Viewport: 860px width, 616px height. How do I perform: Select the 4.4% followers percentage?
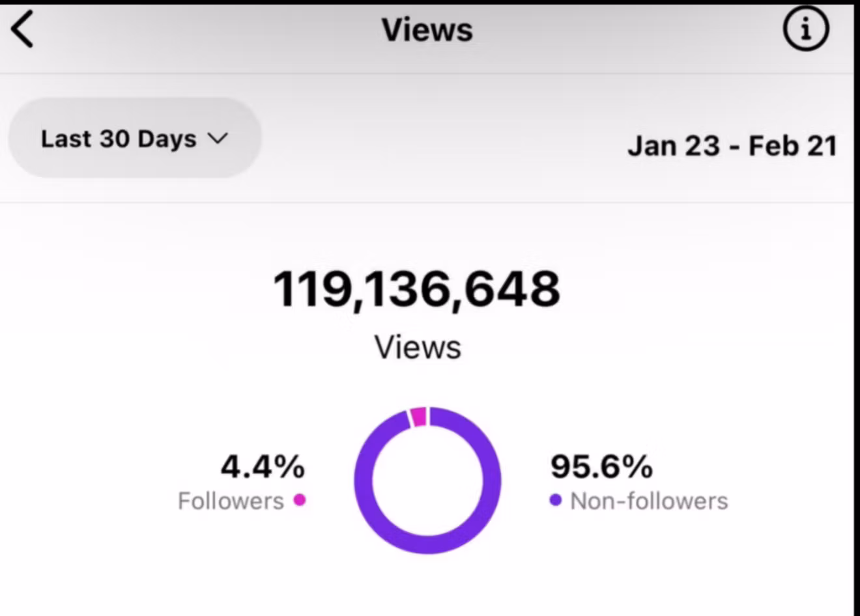(263, 466)
